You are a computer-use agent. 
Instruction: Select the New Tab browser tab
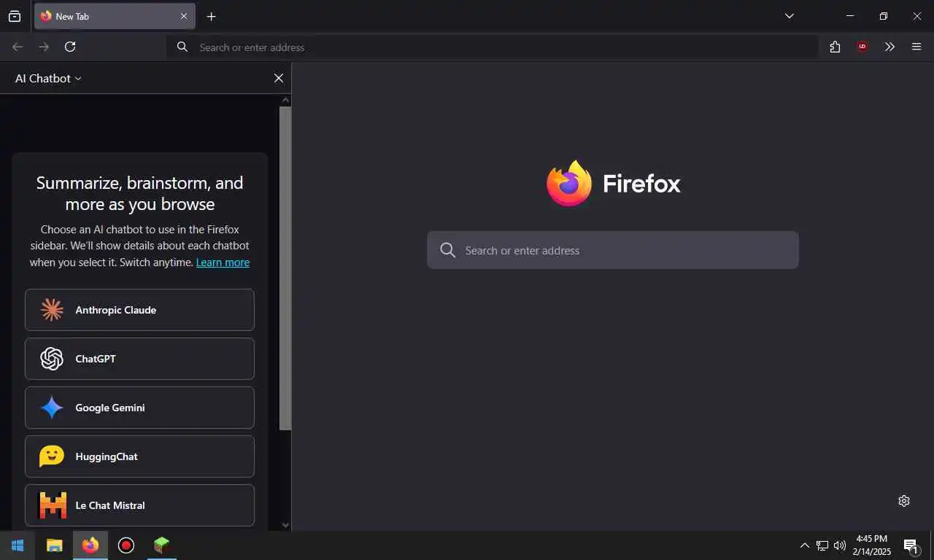[x=115, y=16]
